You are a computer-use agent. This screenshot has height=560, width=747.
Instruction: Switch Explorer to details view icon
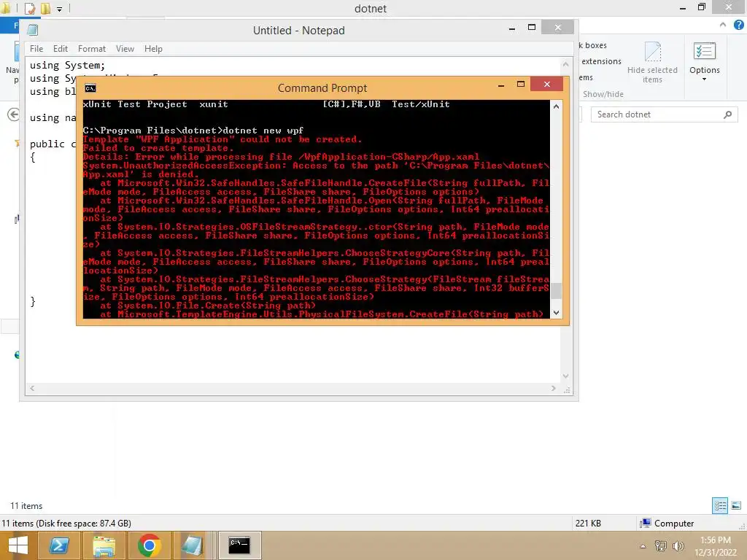click(720, 505)
